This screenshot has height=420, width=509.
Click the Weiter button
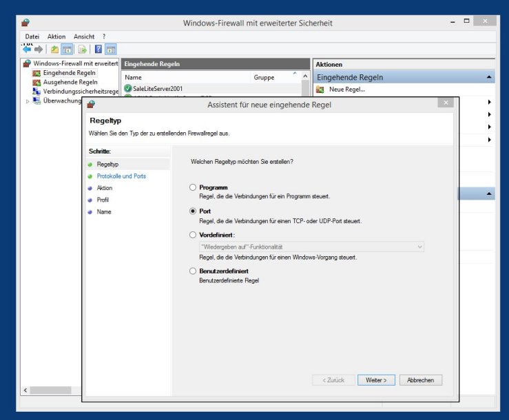coord(377,380)
